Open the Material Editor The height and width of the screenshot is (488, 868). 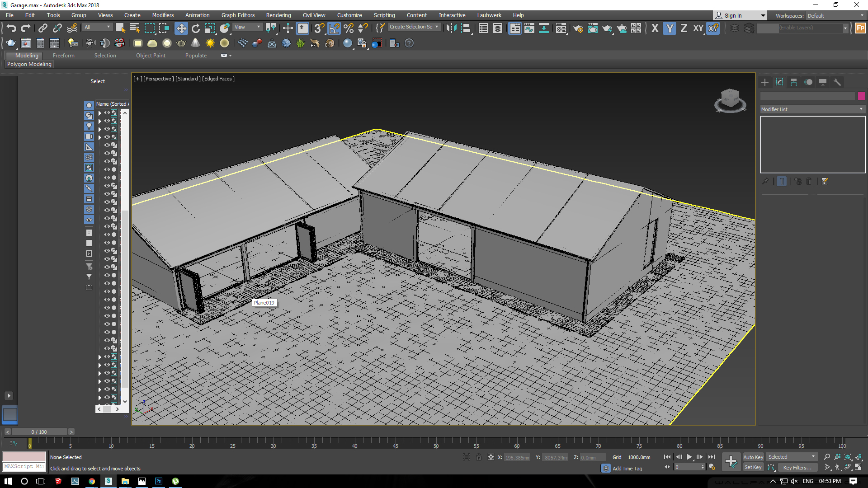[x=561, y=28]
